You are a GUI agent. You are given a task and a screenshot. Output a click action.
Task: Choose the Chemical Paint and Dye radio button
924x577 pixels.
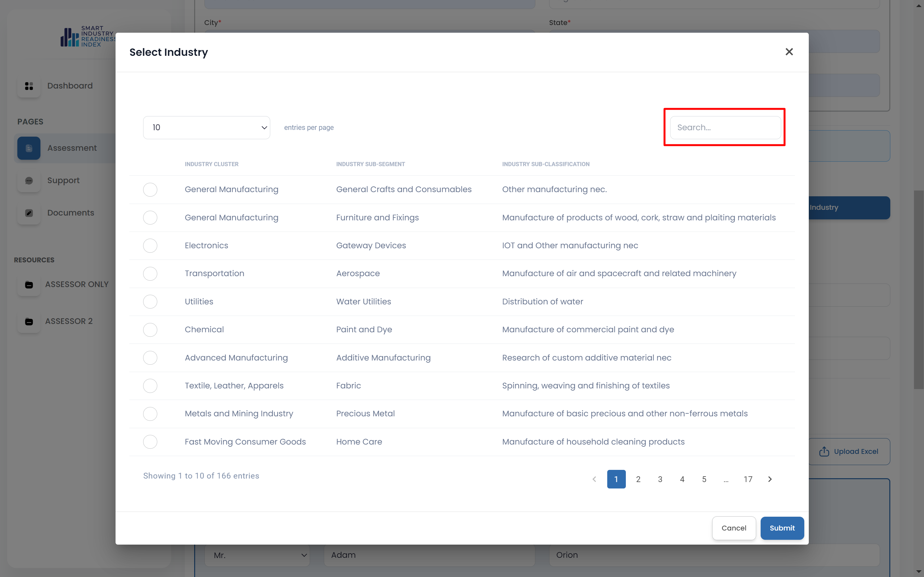[150, 330]
